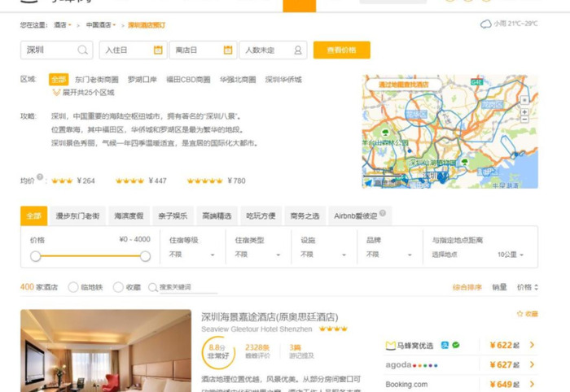
Task: Click the 查看价格 button
Action: click(342, 50)
